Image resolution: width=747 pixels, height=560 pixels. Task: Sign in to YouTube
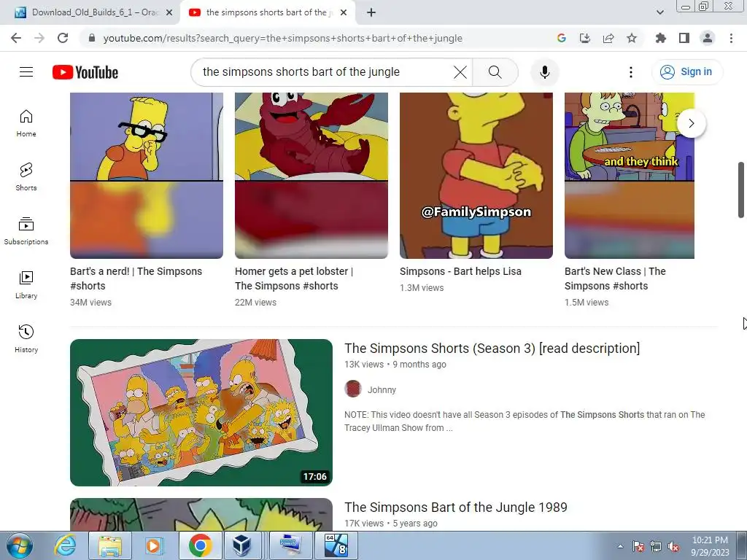[x=687, y=72]
